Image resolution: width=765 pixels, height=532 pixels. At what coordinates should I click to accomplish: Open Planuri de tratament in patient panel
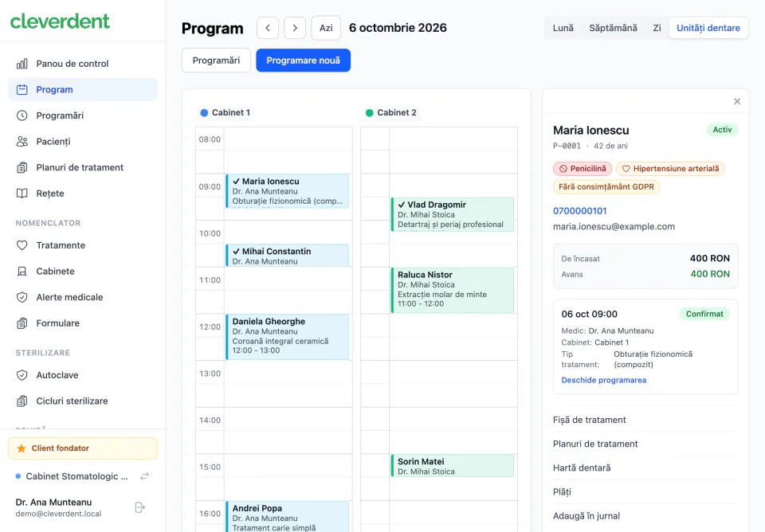point(645,444)
